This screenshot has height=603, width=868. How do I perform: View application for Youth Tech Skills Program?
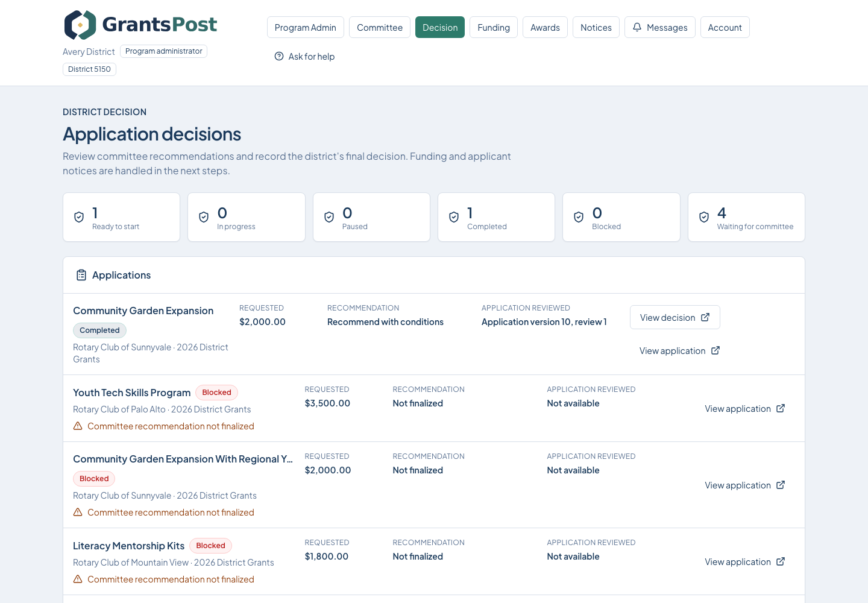(x=745, y=408)
